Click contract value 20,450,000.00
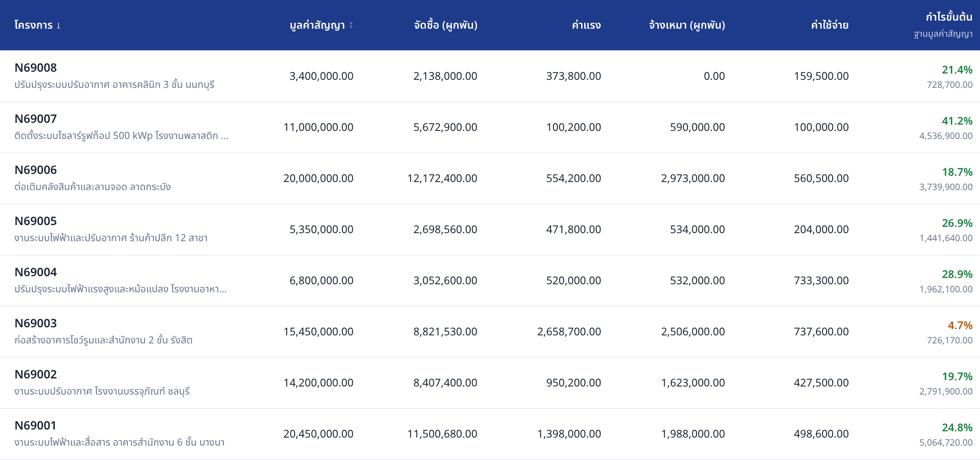This screenshot has height=460, width=980. [319, 434]
